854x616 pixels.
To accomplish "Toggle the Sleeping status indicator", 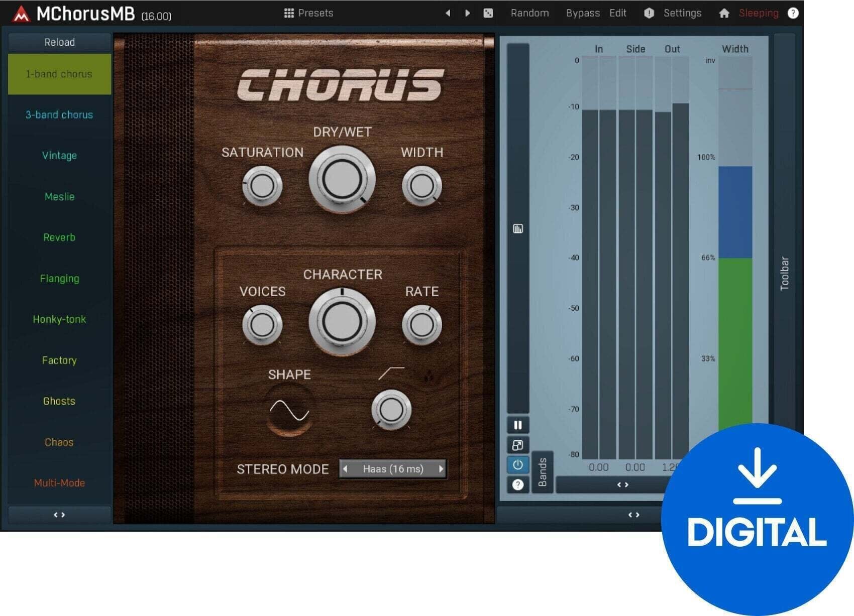I will [759, 13].
